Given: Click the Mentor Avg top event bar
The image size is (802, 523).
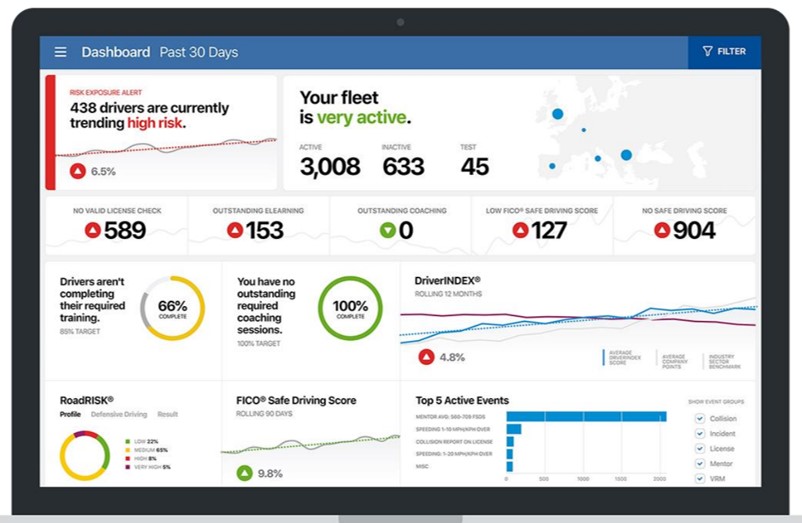Looking at the screenshot, I should (586, 416).
